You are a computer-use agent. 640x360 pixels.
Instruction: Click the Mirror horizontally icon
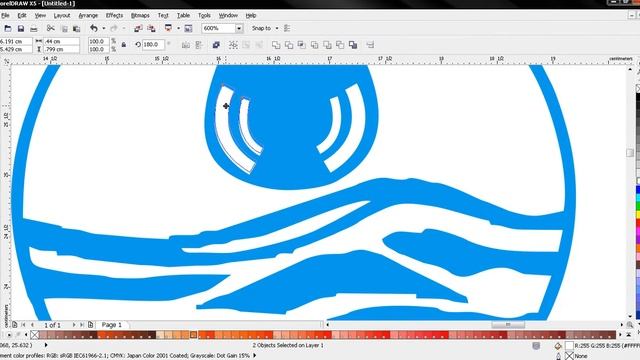point(186,45)
